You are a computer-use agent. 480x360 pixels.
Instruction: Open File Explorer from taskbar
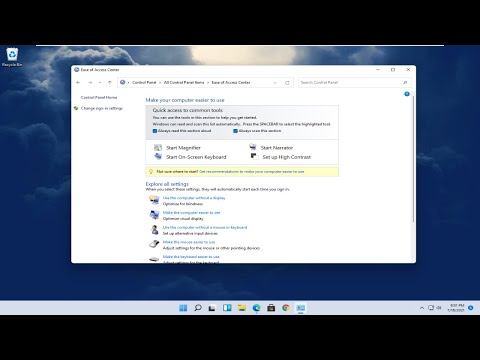coord(242,308)
